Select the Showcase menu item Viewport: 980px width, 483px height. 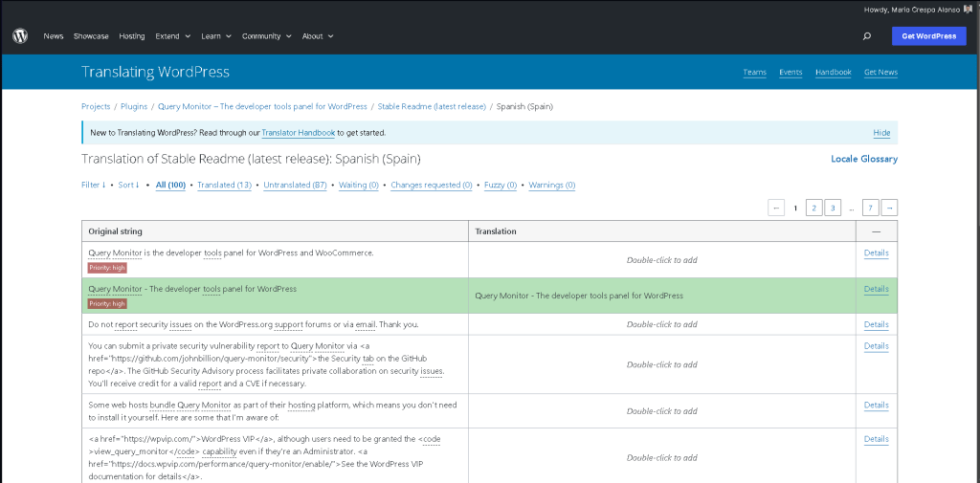[91, 36]
